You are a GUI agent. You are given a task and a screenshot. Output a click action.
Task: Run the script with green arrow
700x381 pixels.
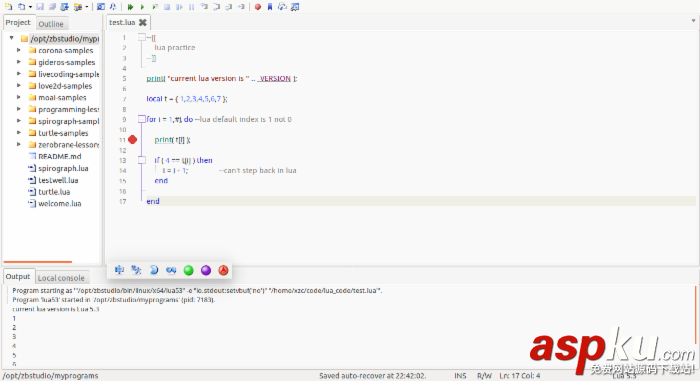pos(142,7)
